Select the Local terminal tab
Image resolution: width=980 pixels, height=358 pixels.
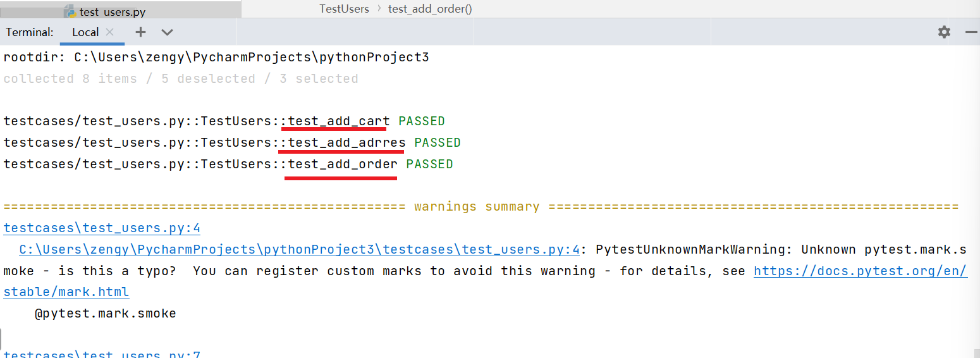[x=85, y=32]
